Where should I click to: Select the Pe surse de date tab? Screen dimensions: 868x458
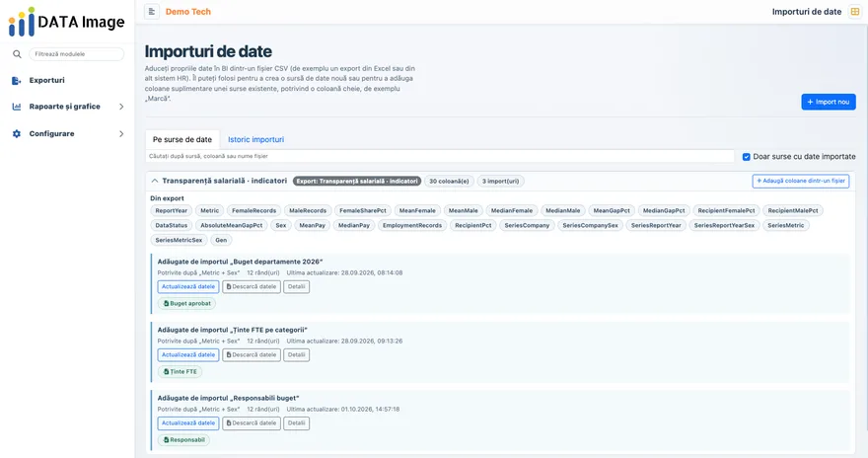(x=182, y=139)
